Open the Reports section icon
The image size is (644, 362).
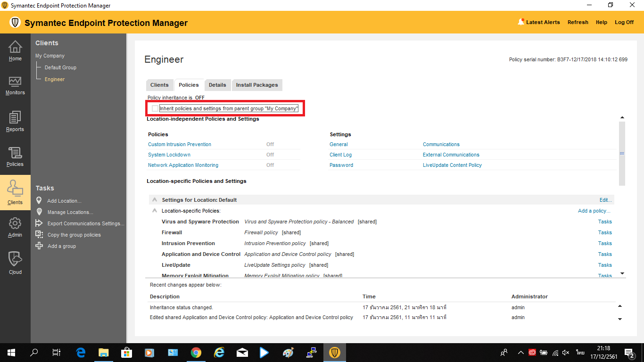15,117
